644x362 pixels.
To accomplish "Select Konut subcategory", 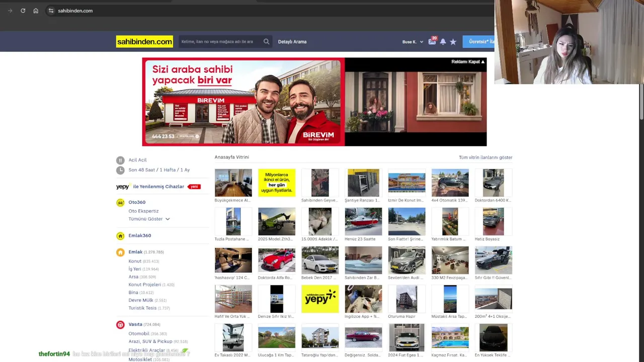I will (x=135, y=261).
